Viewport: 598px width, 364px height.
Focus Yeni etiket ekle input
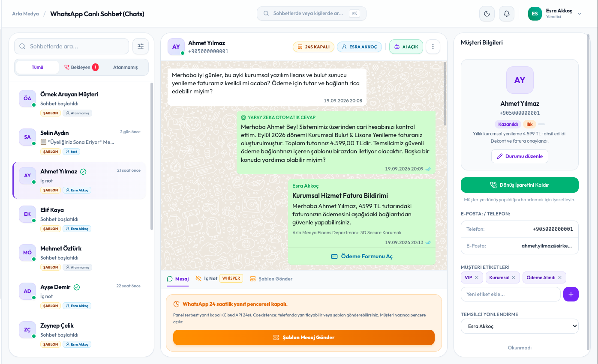pos(511,294)
